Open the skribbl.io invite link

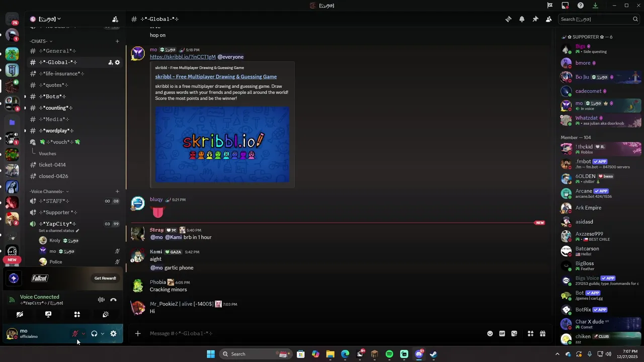183,57
